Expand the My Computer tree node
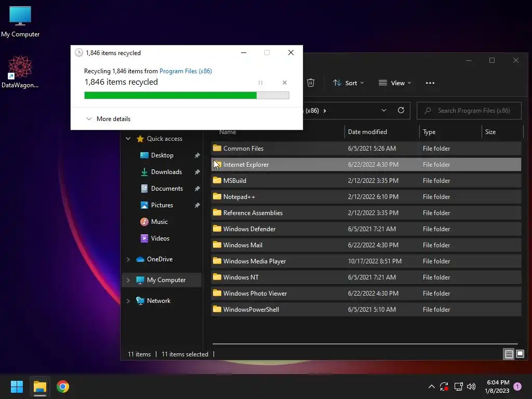This screenshot has height=399, width=532. pos(128,280)
